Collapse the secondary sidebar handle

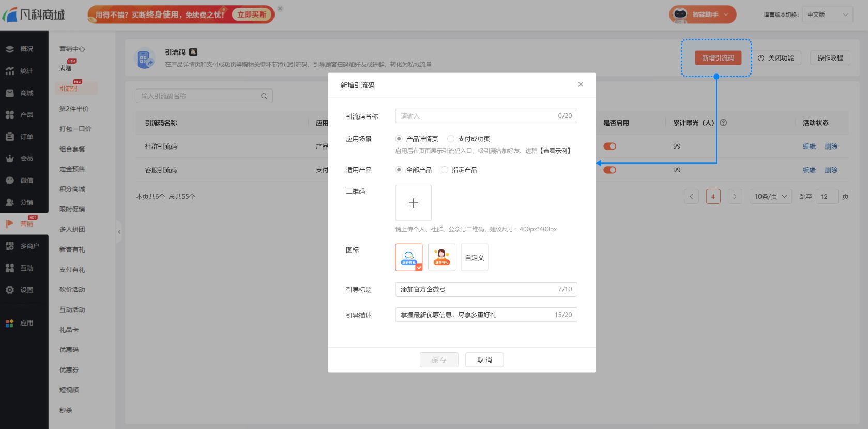(x=119, y=232)
